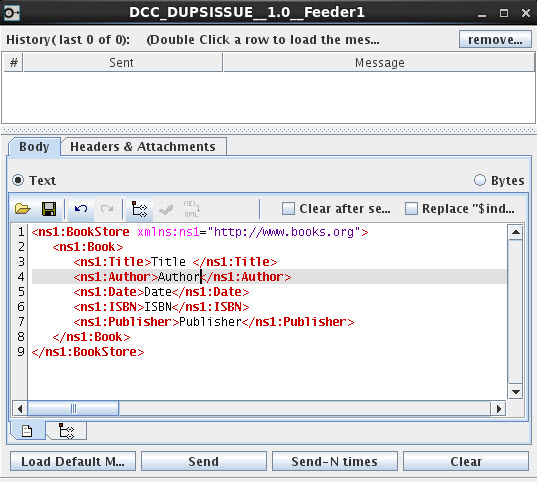Click the Send-N times button
537x482 pixels.
click(335, 461)
